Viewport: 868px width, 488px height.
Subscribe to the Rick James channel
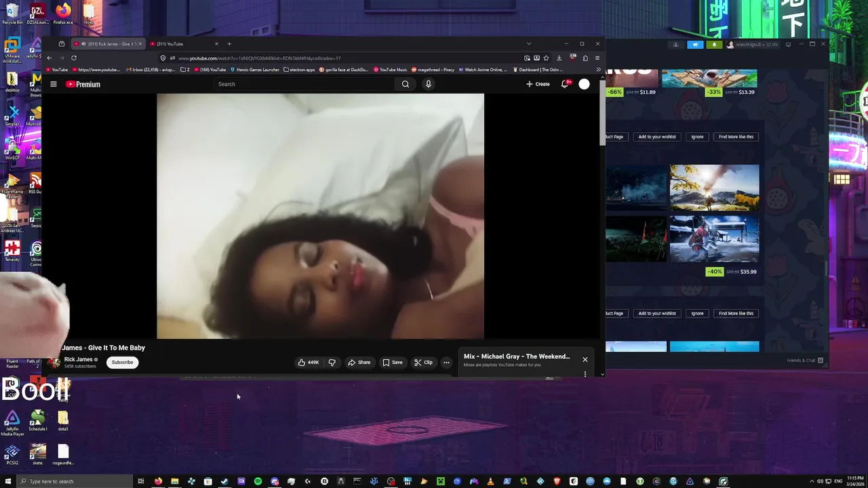123,362
